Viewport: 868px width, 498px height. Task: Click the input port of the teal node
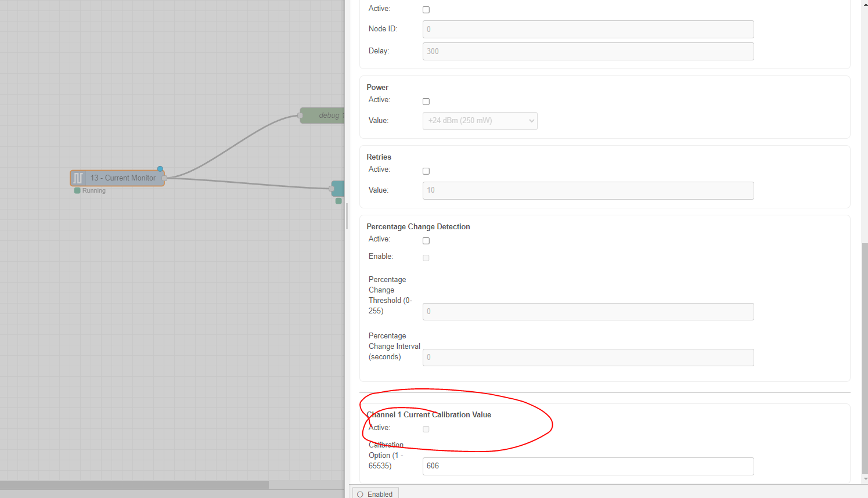(332, 189)
